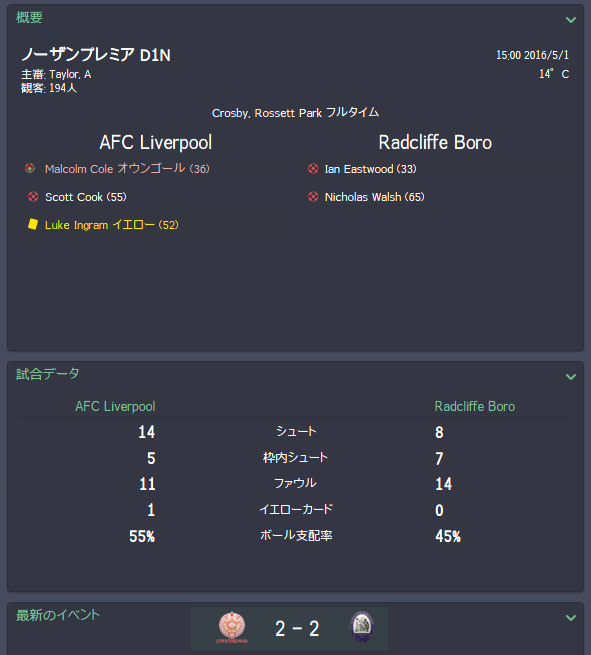
Task: Click the goal icon beside Ian Eastwood
Action: [313, 168]
